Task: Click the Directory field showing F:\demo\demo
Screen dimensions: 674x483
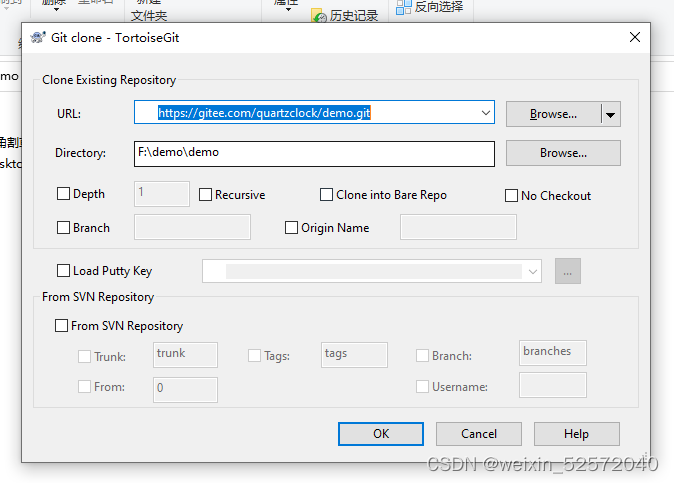Action: 314,154
